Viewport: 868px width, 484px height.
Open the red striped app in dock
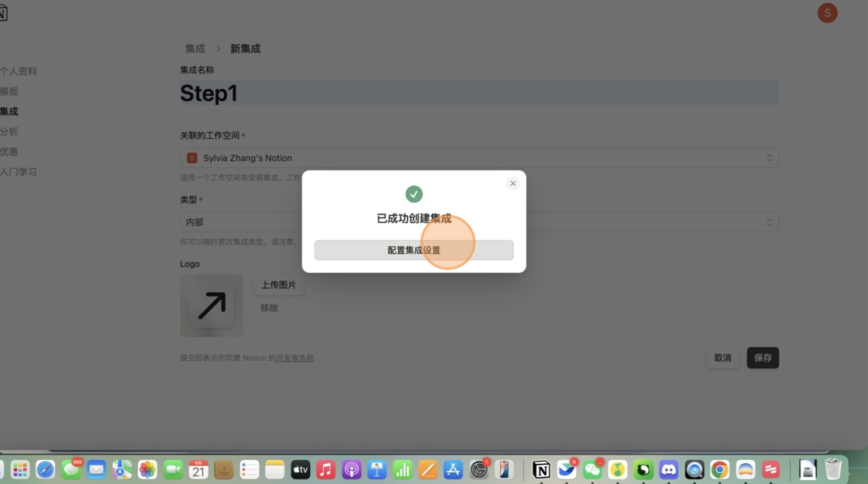click(x=770, y=470)
